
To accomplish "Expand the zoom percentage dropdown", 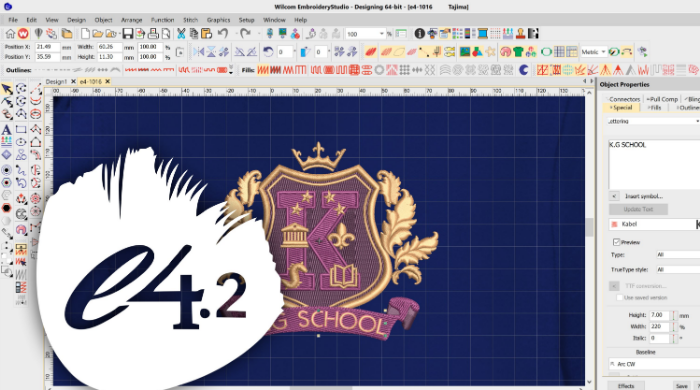I will [x=382, y=34].
